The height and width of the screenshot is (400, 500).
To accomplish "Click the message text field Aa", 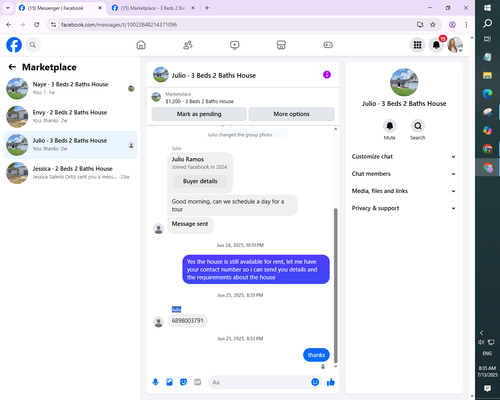I will [x=260, y=382].
